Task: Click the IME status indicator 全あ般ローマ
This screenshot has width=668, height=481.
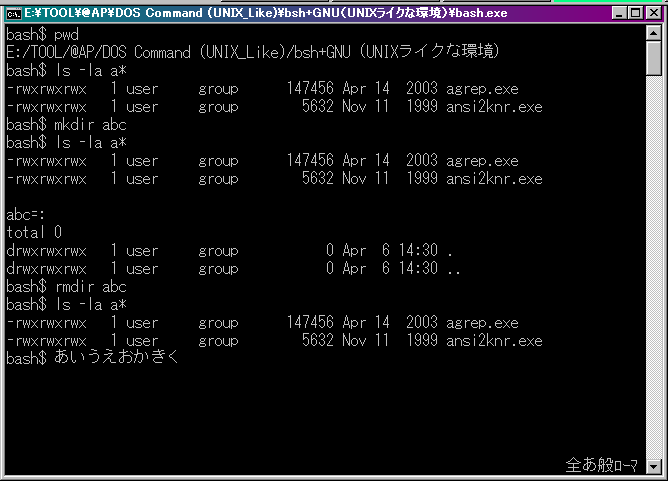Action: [x=602, y=465]
